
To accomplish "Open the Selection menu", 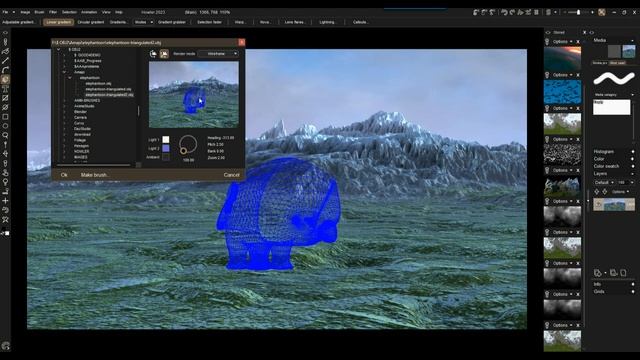I will click(x=69, y=12).
